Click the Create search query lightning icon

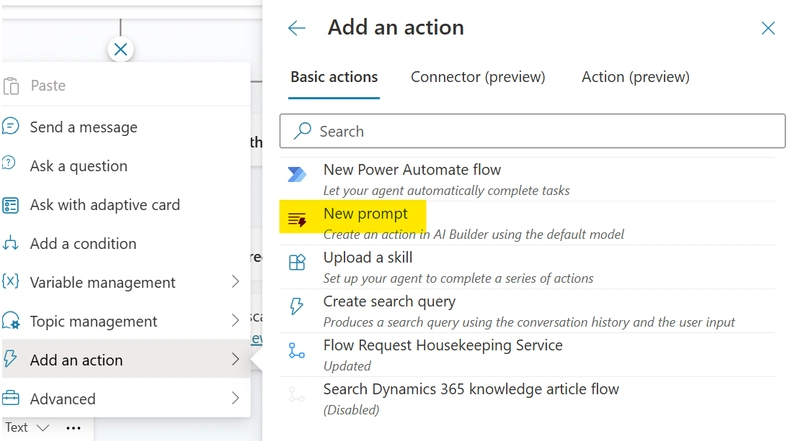point(296,306)
